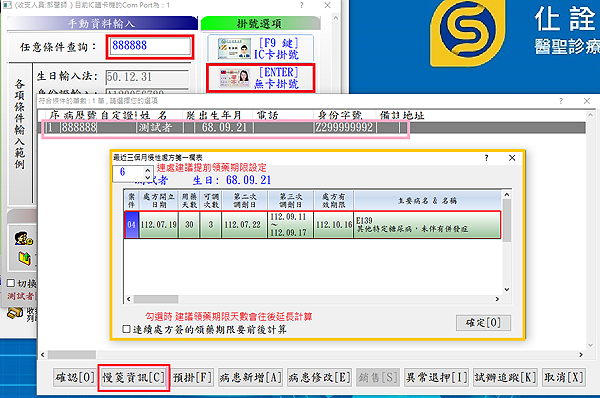Click the ENTER 無卡掛號 ID photo button
Screen dimensions: 600x398
(x=260, y=78)
